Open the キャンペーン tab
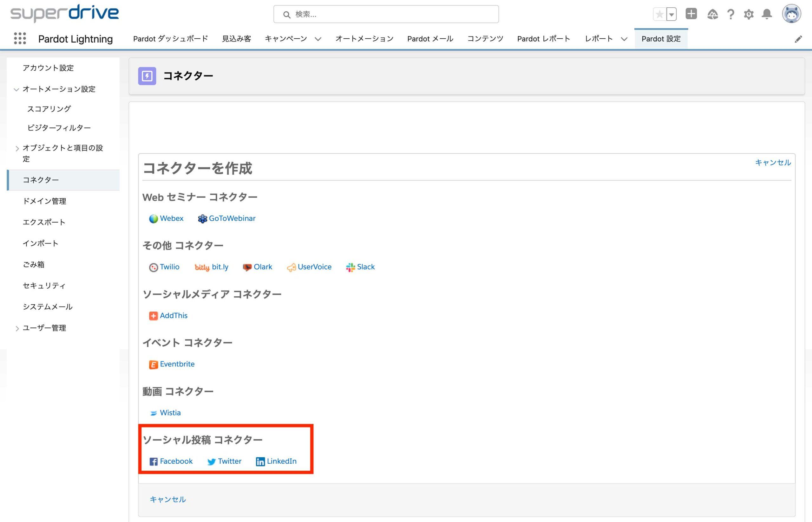 point(285,39)
